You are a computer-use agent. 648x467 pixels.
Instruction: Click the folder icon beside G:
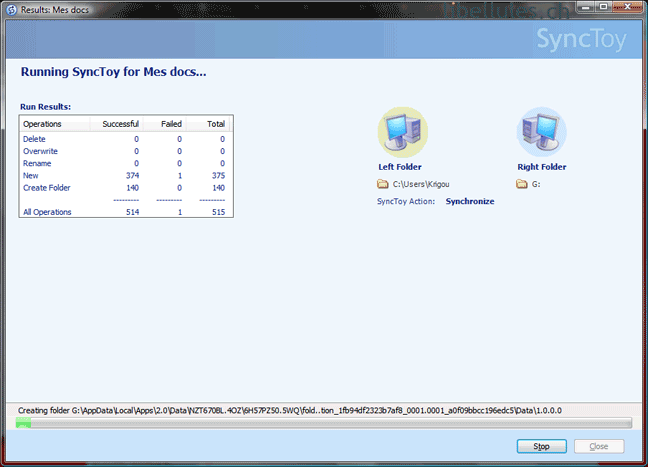(x=522, y=184)
